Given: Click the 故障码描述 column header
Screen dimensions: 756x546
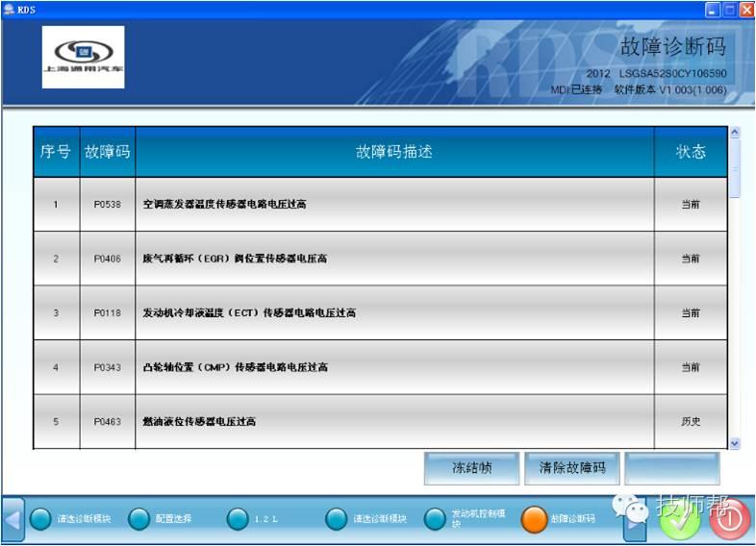Looking at the screenshot, I should 394,152.
